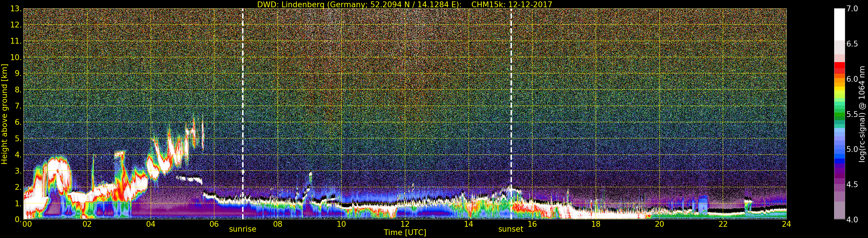Click the "9." height axis tick
868x238 pixels.
point(18,73)
